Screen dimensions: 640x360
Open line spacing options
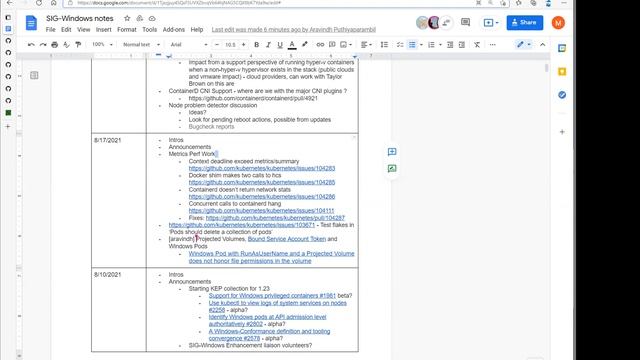coord(384,44)
